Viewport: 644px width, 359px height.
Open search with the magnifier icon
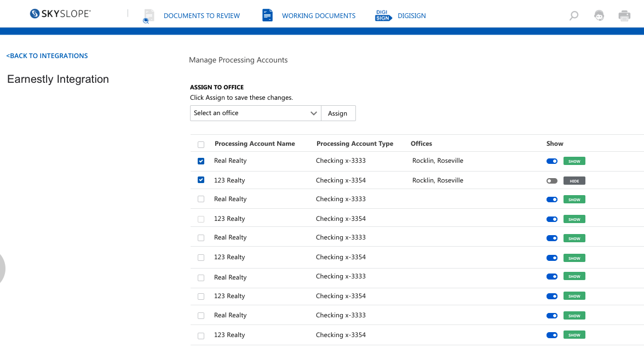pyautogui.click(x=574, y=16)
